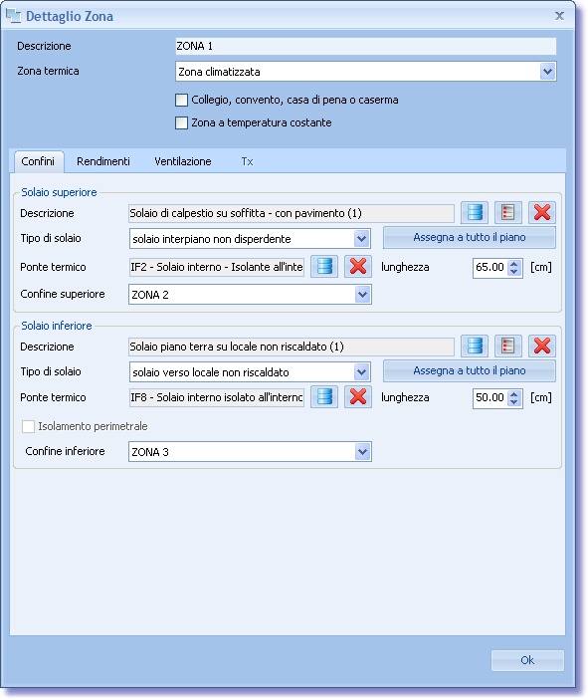Open Confine inferiore ZONA 3 dropdown
This screenshot has width=588, height=700.
tap(362, 452)
